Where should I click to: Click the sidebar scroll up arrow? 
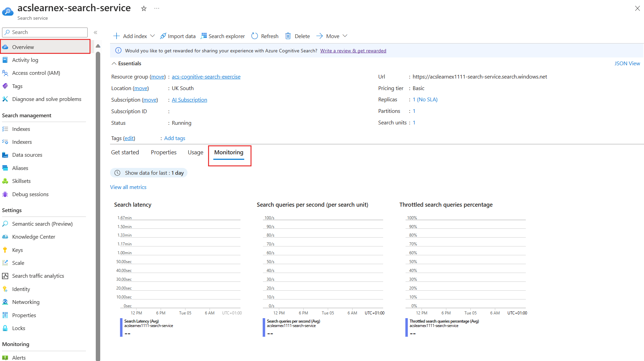(98, 46)
